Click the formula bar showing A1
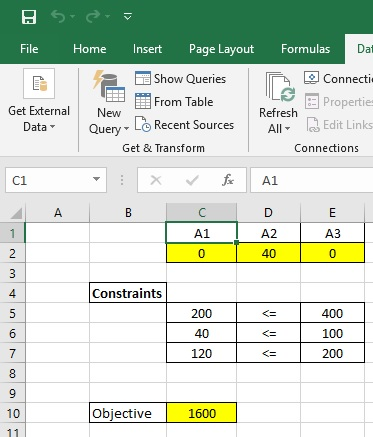 click(312, 180)
